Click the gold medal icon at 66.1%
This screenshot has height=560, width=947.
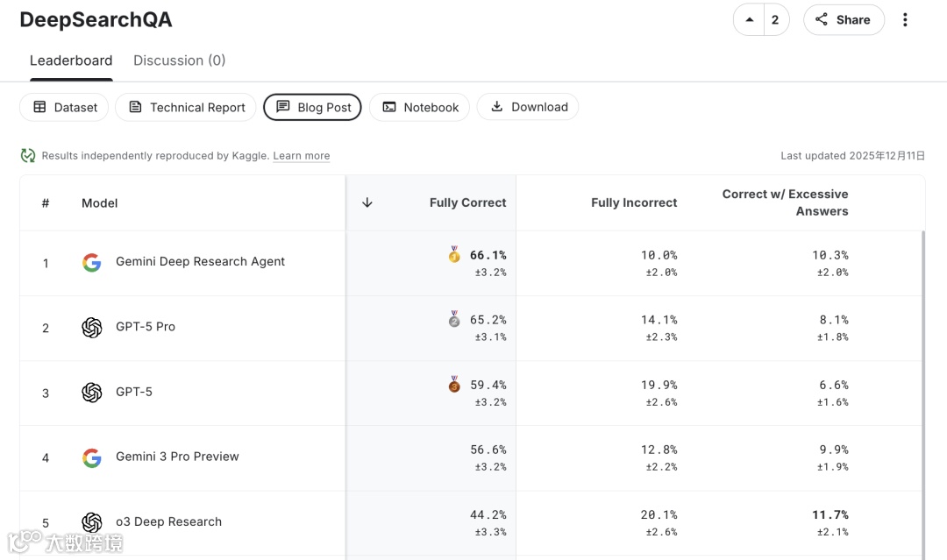[454, 255]
